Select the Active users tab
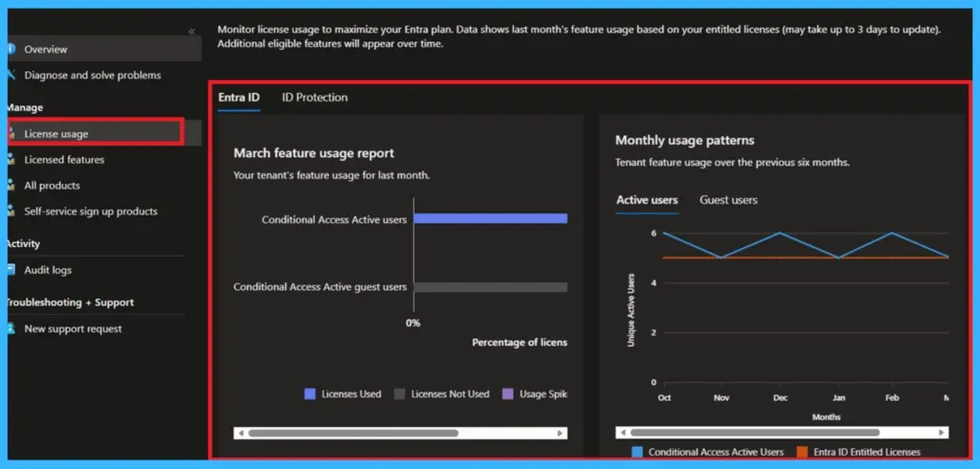The image size is (980, 469). [647, 200]
